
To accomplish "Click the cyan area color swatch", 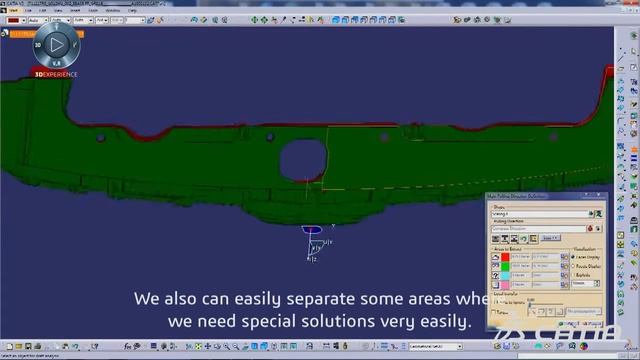I will click(505, 276).
